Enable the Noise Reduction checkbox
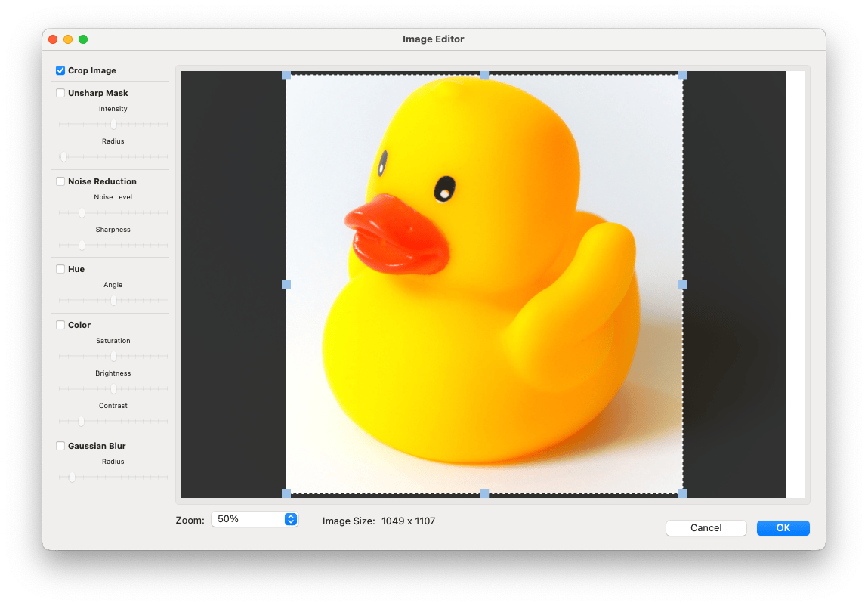This screenshot has height=606, width=868. click(60, 181)
